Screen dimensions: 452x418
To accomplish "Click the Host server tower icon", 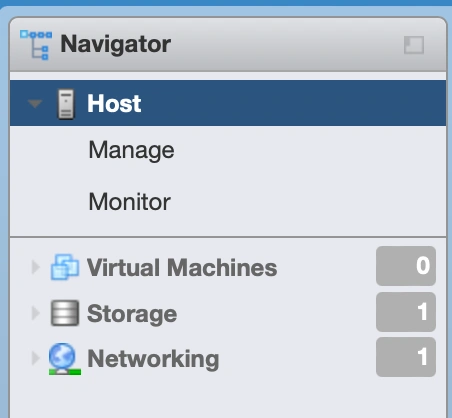I will pyautogui.click(x=66, y=104).
